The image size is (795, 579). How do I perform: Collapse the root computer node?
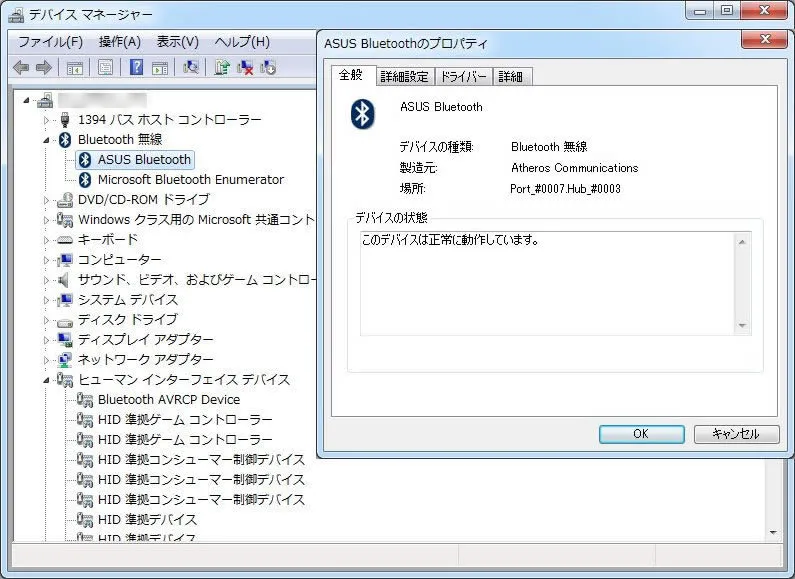click(x=26, y=100)
